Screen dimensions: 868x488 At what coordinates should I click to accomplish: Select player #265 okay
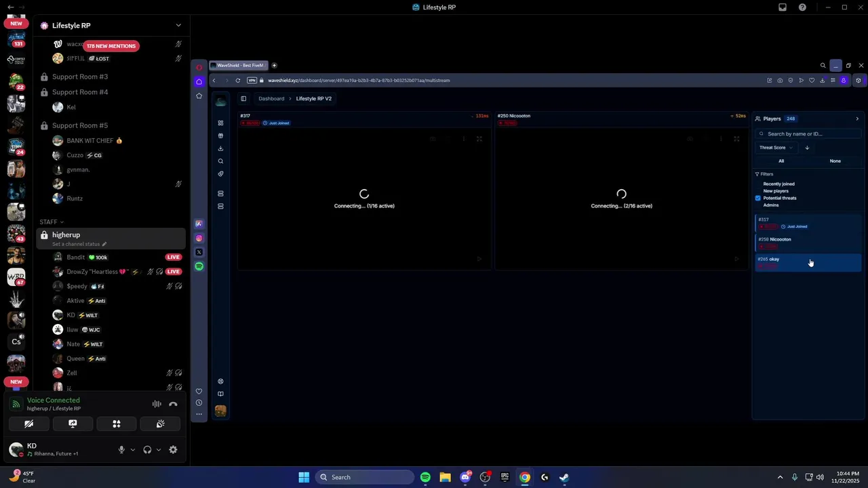click(808, 262)
